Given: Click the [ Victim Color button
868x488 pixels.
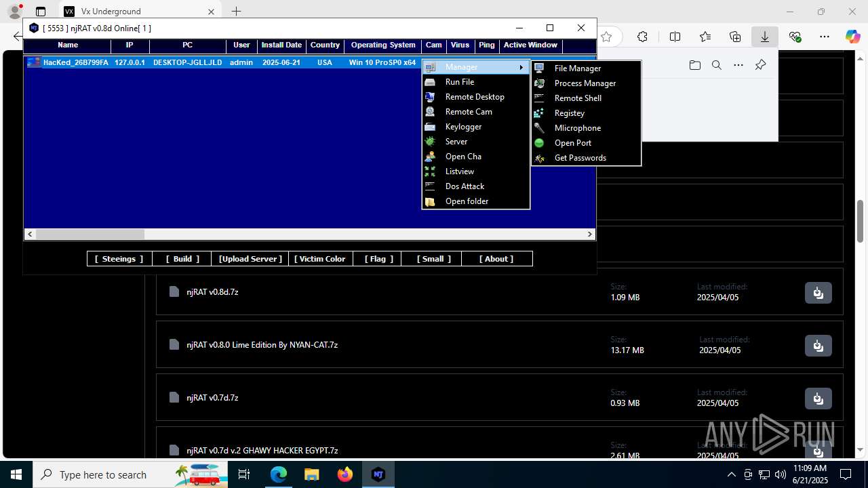Looking at the screenshot, I should tap(320, 259).
